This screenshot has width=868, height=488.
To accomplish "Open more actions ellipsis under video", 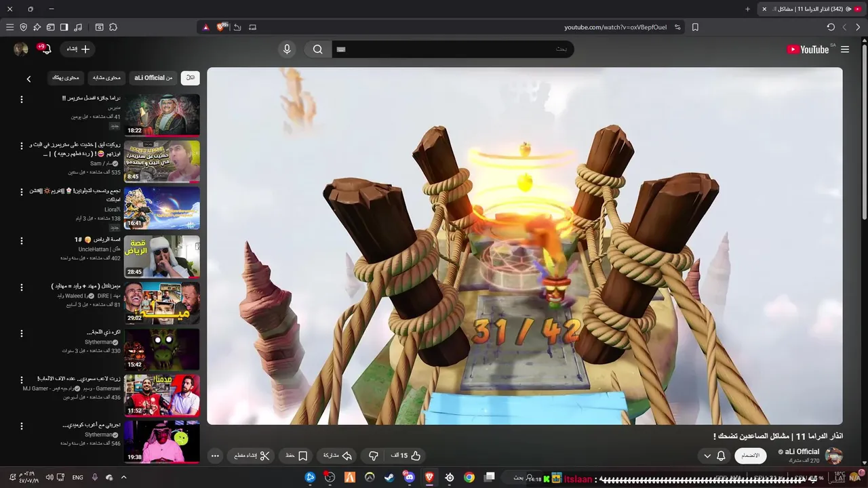I will coord(215,455).
